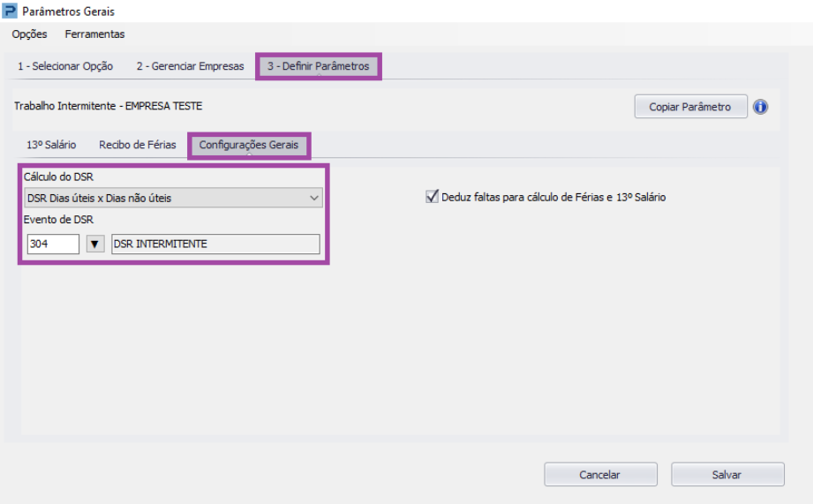813x504 pixels.
Task: Click the Cálculo do DSR label
Action: click(x=58, y=177)
